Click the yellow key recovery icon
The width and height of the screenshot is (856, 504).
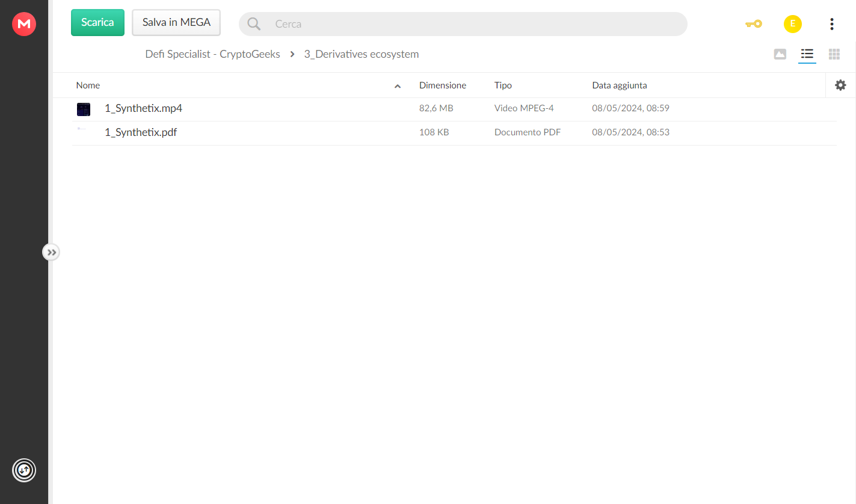(x=753, y=24)
